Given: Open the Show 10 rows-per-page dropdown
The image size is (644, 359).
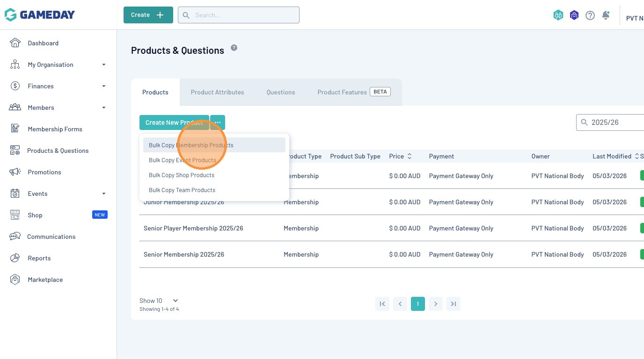Looking at the screenshot, I should 159,301.
